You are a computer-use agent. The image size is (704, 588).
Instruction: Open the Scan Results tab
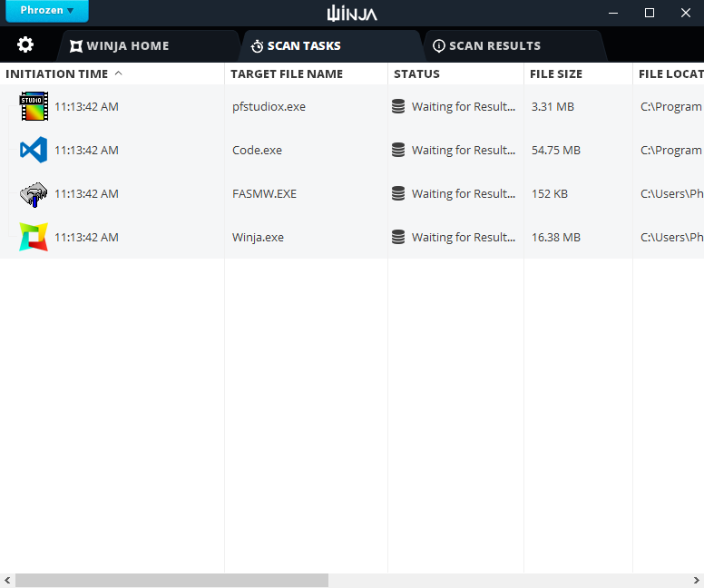coord(514,45)
